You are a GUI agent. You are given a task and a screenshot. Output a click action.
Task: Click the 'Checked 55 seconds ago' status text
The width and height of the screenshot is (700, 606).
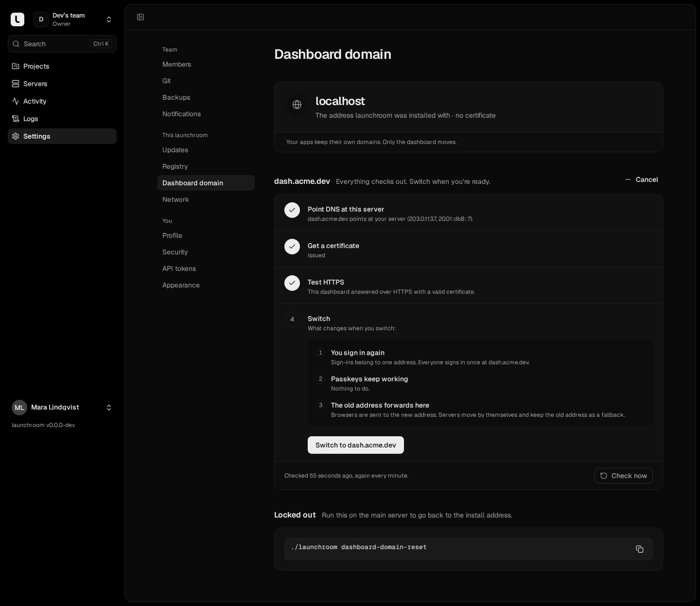(346, 476)
